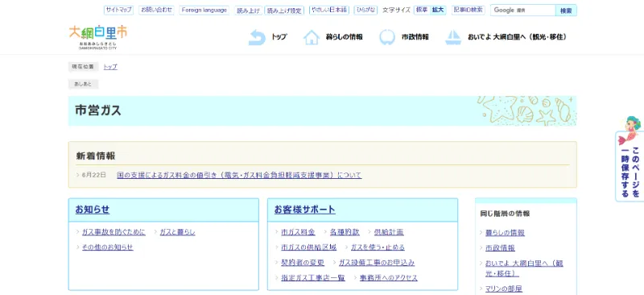Open トップ navigation menu item
The width and height of the screenshot is (644, 295).
[279, 37]
